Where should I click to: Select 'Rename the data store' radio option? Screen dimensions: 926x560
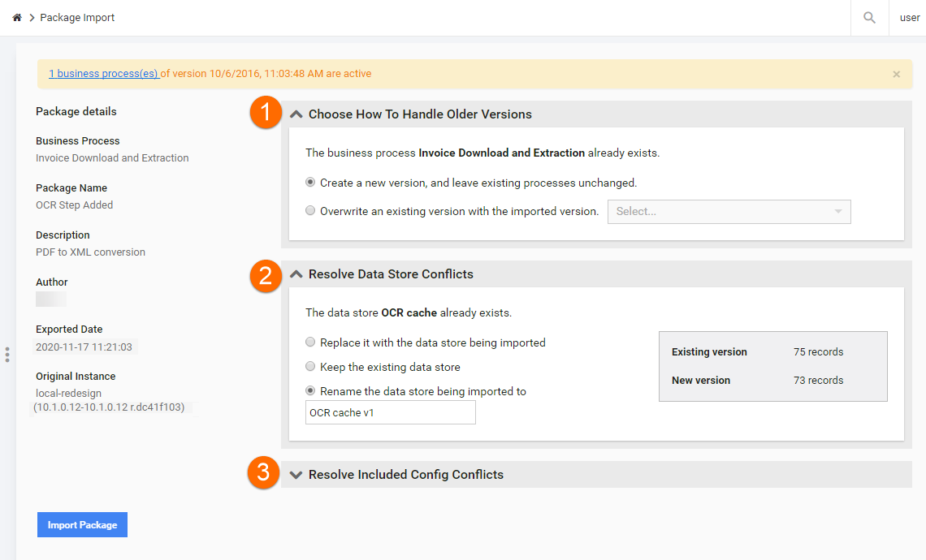coord(310,390)
